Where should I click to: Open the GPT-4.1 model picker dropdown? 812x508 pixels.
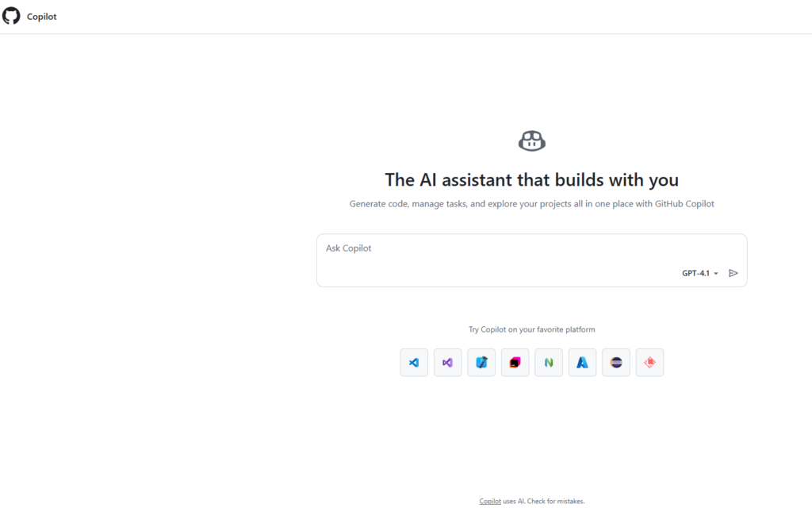point(699,273)
